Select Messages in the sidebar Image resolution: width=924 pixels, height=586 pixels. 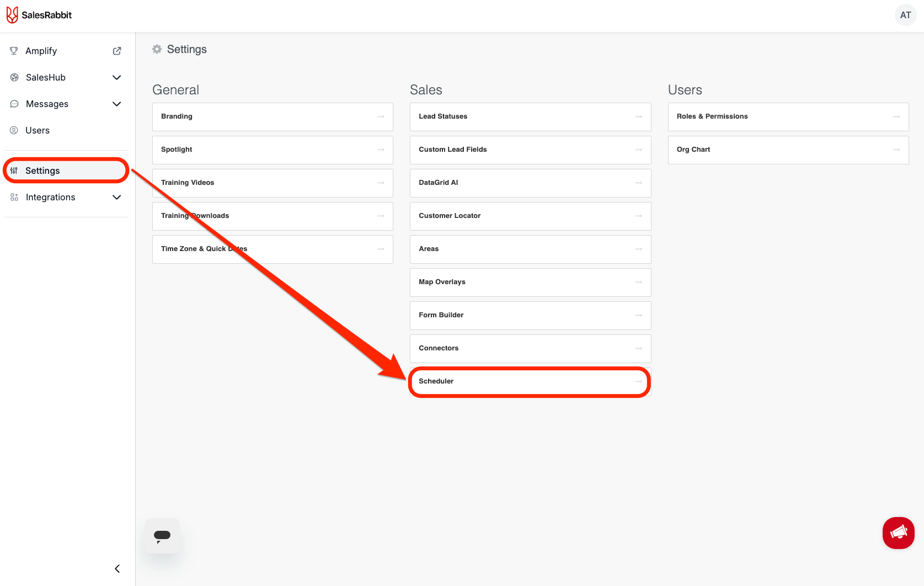coord(66,104)
